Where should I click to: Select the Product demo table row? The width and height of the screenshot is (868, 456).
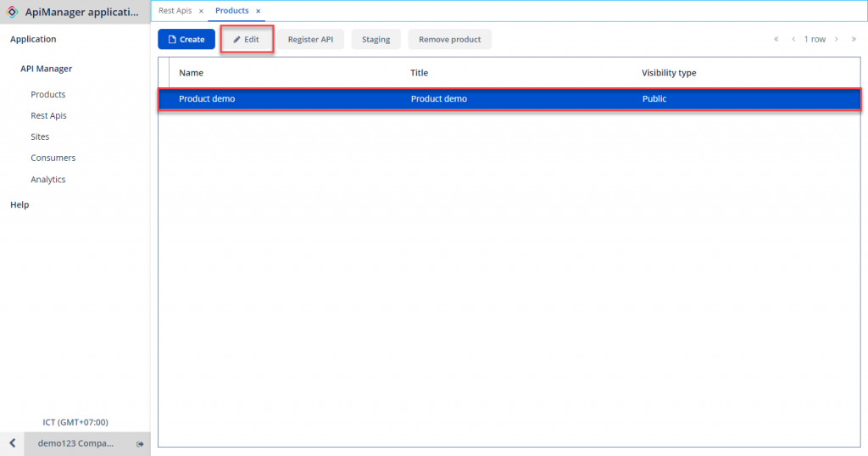509,99
